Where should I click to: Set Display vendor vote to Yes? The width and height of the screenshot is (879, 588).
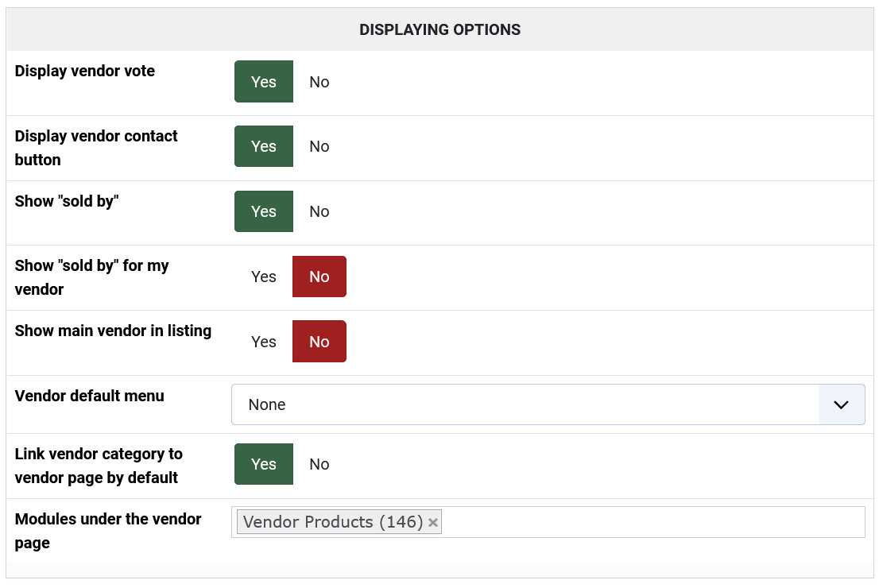point(264,82)
